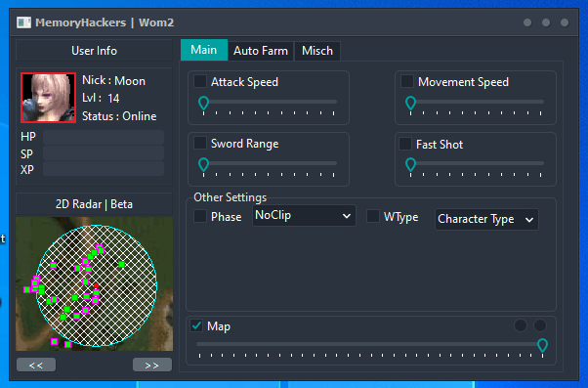588x388 pixels.
Task: Click the Other Settings group label
Action: pyautogui.click(x=230, y=197)
